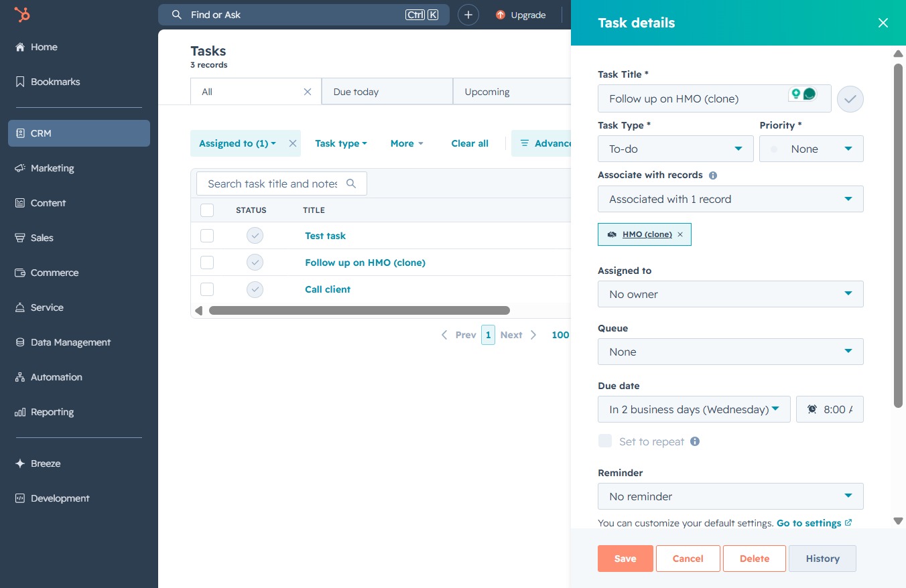Mark Test task as complete
Screen dimensions: 906x588
click(255, 236)
